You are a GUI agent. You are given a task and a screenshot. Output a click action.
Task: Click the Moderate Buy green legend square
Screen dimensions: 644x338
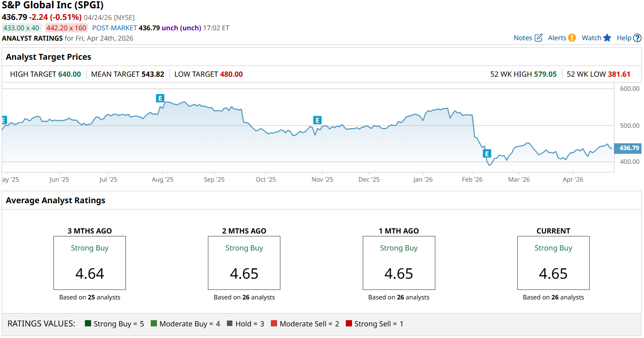154,323
